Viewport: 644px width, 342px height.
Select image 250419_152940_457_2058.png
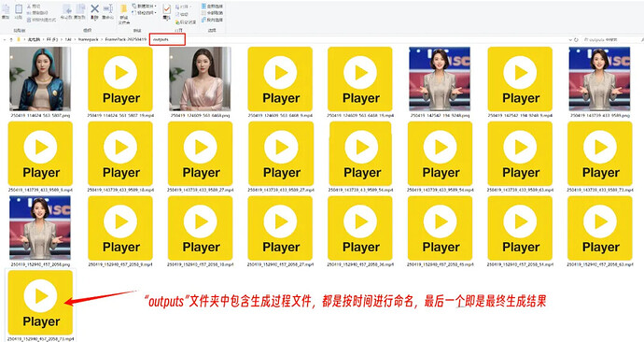[x=40, y=232]
